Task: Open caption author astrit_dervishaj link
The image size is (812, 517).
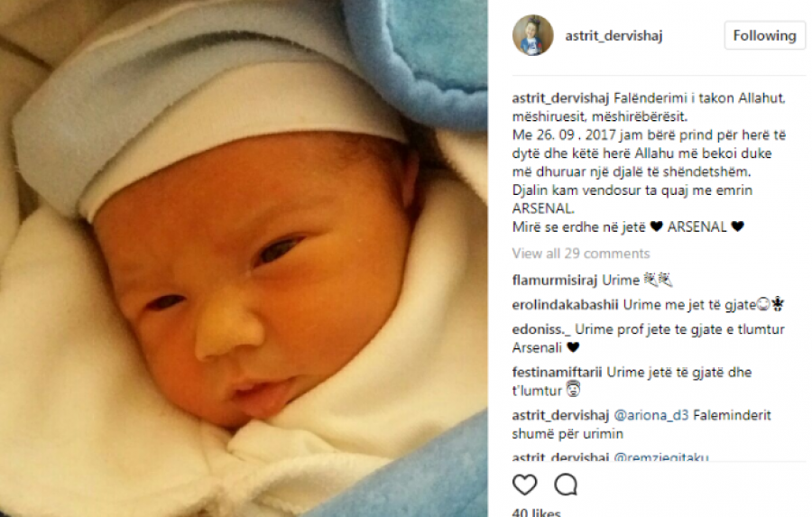Action: pyautogui.click(x=560, y=98)
